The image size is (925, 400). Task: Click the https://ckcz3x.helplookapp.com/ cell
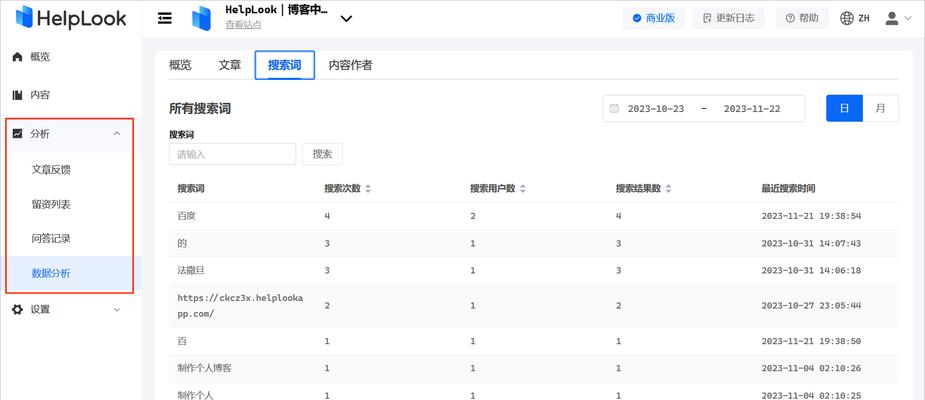pyautogui.click(x=240, y=306)
